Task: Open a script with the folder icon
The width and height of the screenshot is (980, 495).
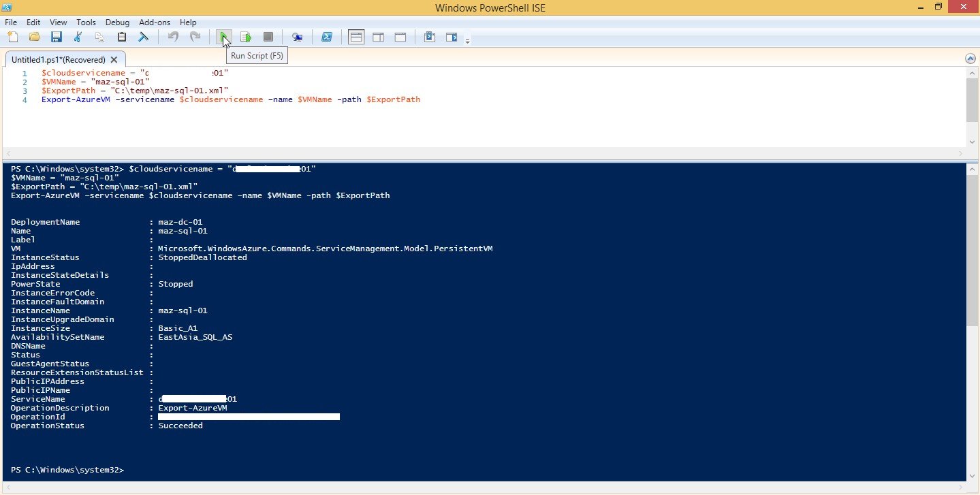Action: 34,37
